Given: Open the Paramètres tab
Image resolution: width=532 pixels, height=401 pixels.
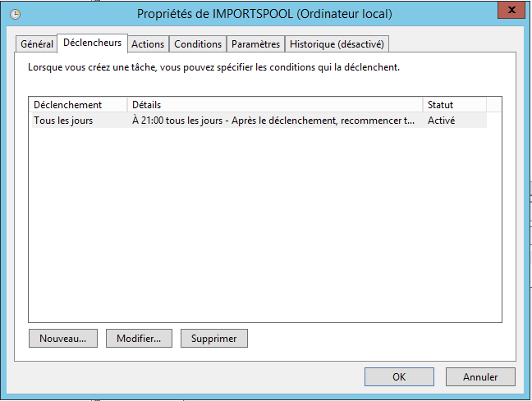Looking at the screenshot, I should pos(255,44).
